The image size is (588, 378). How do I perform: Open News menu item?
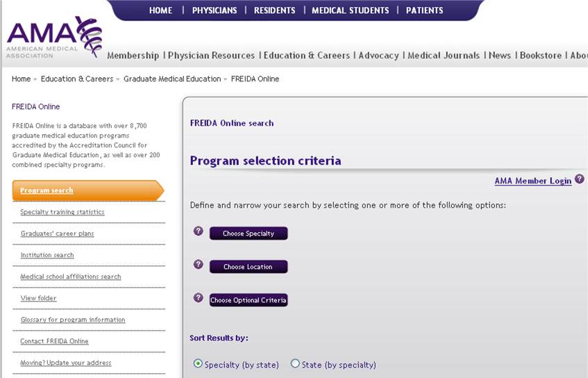coord(500,56)
